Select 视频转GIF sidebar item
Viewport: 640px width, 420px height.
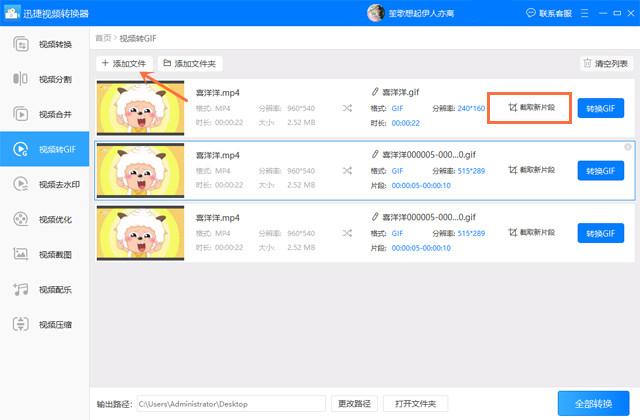tap(44, 149)
